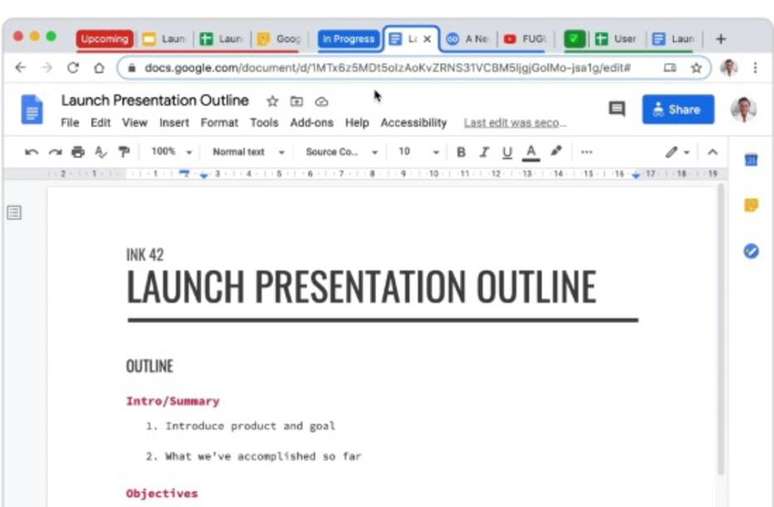
Task: Open the text color picker
Action: 531,152
